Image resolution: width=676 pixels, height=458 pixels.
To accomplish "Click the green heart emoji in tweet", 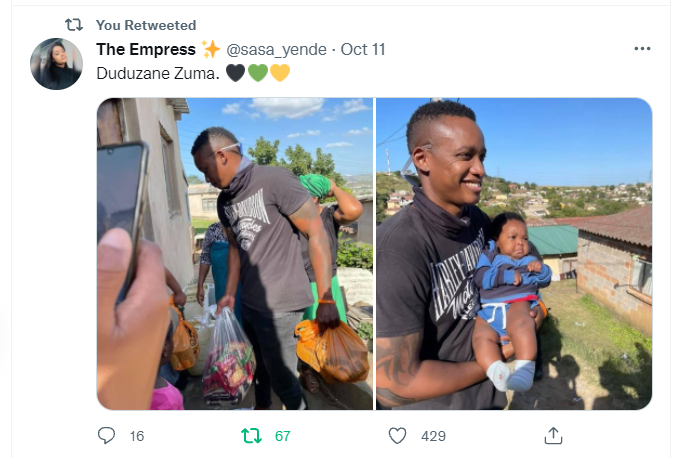I will [258, 73].
